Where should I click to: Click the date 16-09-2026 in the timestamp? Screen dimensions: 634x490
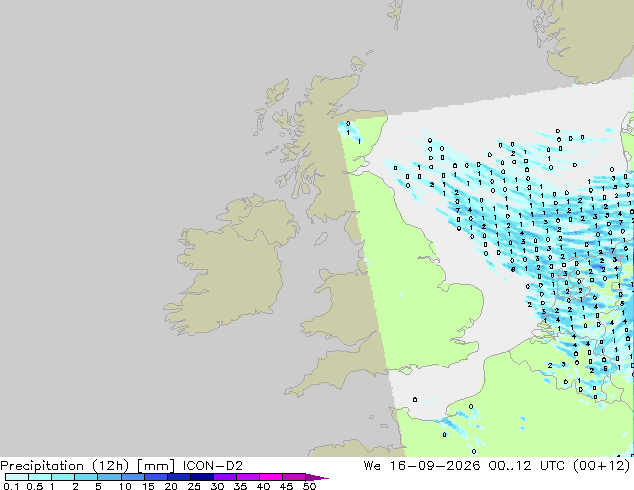click(435, 466)
